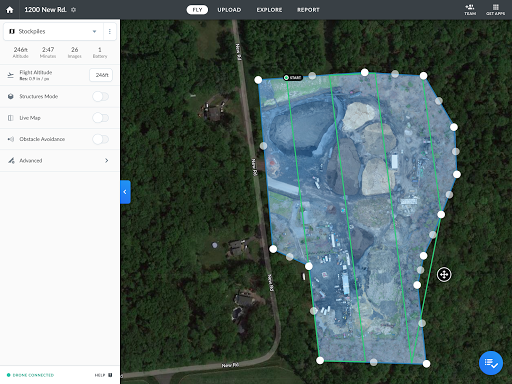The height and width of the screenshot is (384, 512).
Task: Select the Start waypoint marker on map
Action: 293,78
